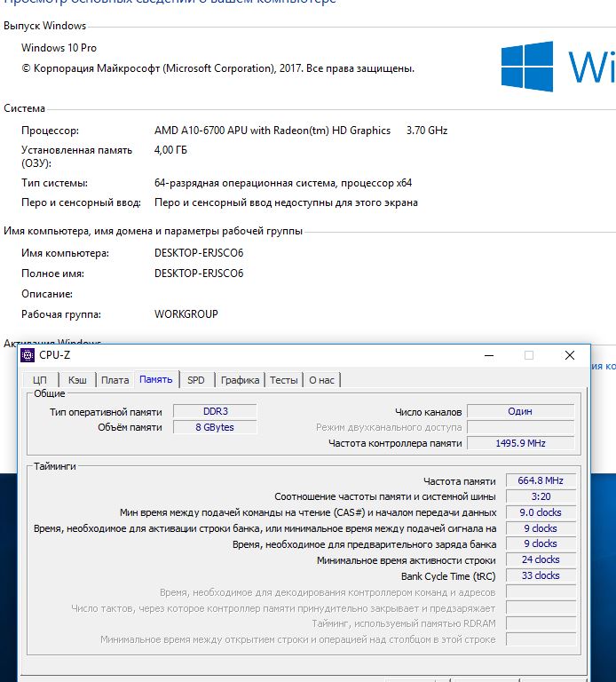This screenshot has width=616, height=682.
Task: Click the Система section heading
Action: [24, 108]
